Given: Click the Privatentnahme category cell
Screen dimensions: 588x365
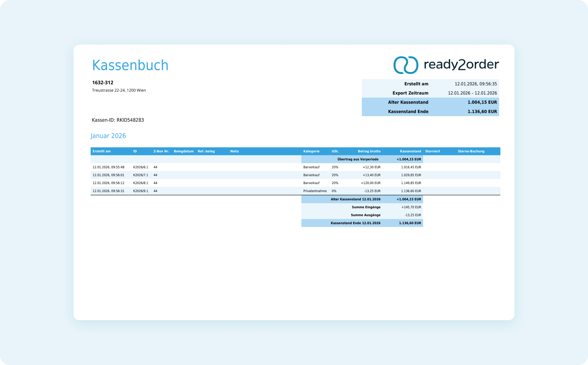Looking at the screenshot, I should 315,191.
